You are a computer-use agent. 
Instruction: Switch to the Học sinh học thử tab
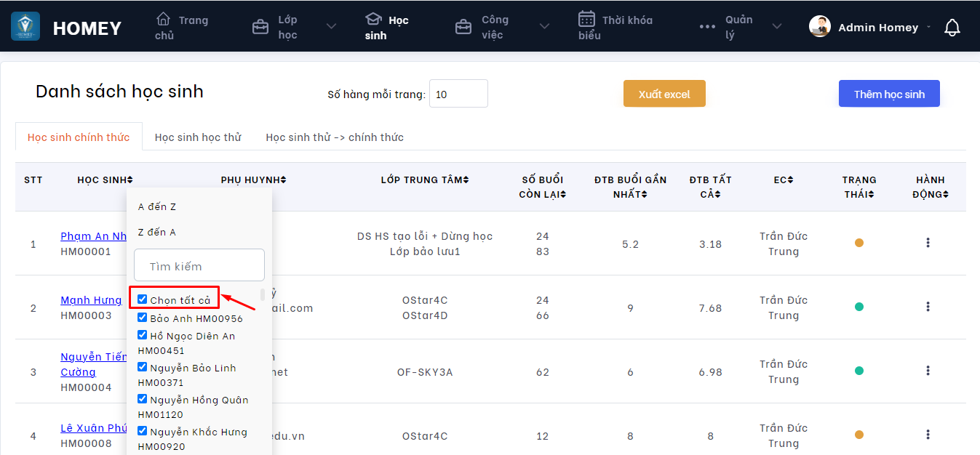tap(198, 137)
